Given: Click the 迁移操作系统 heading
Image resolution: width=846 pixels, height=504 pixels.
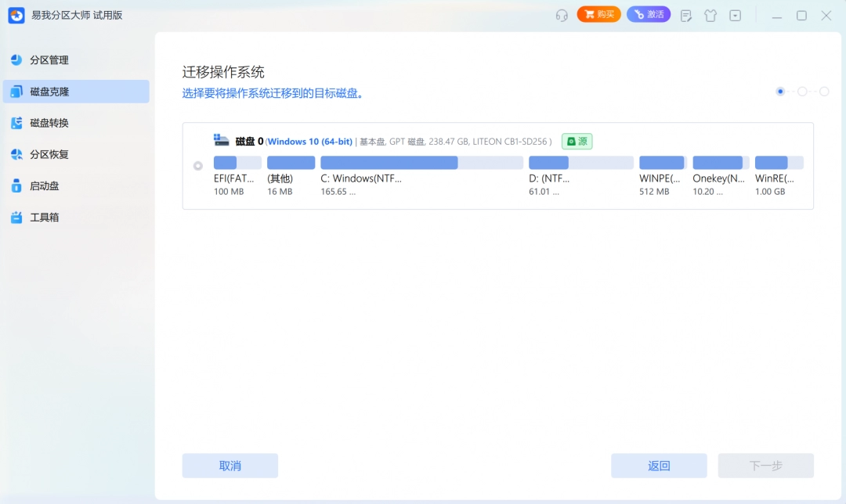Looking at the screenshot, I should click(222, 72).
